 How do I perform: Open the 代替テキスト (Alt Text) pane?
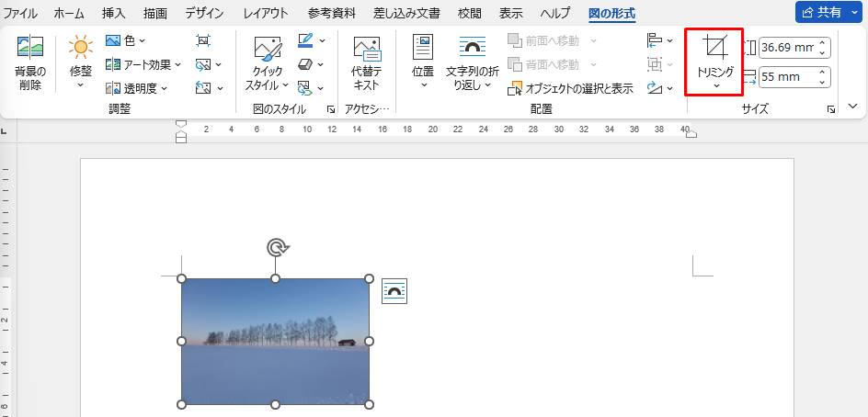(366, 62)
